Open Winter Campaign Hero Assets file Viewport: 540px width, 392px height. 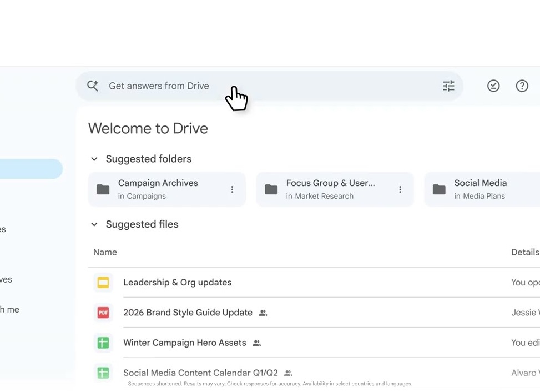(x=185, y=343)
